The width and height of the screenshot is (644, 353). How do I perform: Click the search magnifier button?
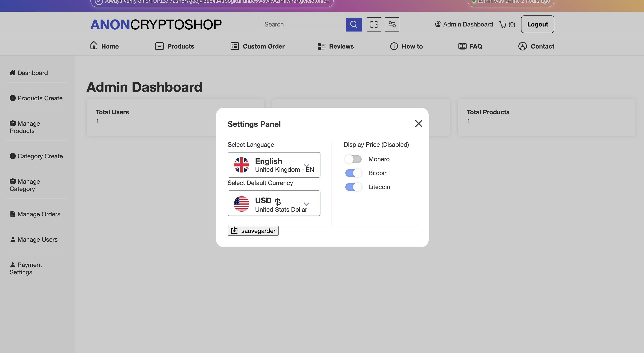click(354, 24)
